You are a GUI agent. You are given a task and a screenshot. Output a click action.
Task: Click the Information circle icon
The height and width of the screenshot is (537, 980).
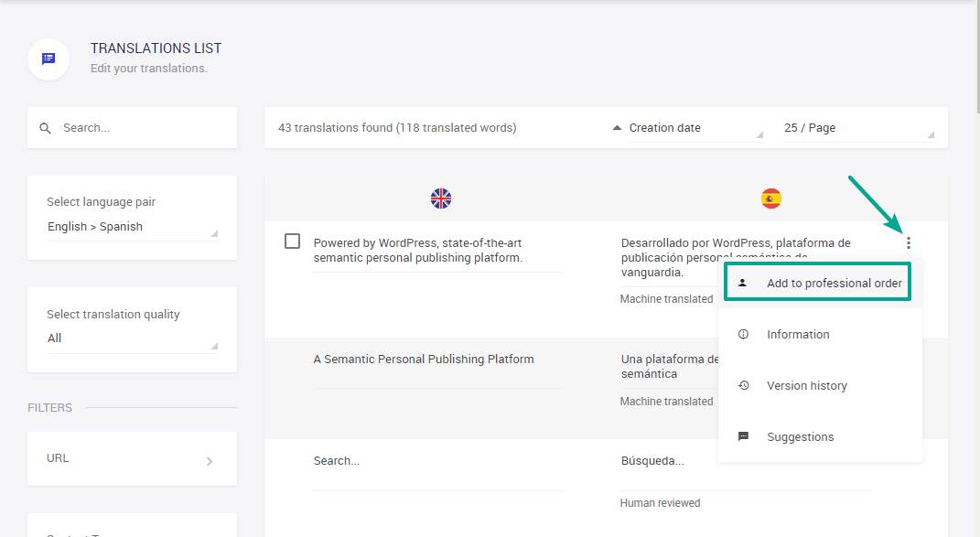click(x=744, y=335)
